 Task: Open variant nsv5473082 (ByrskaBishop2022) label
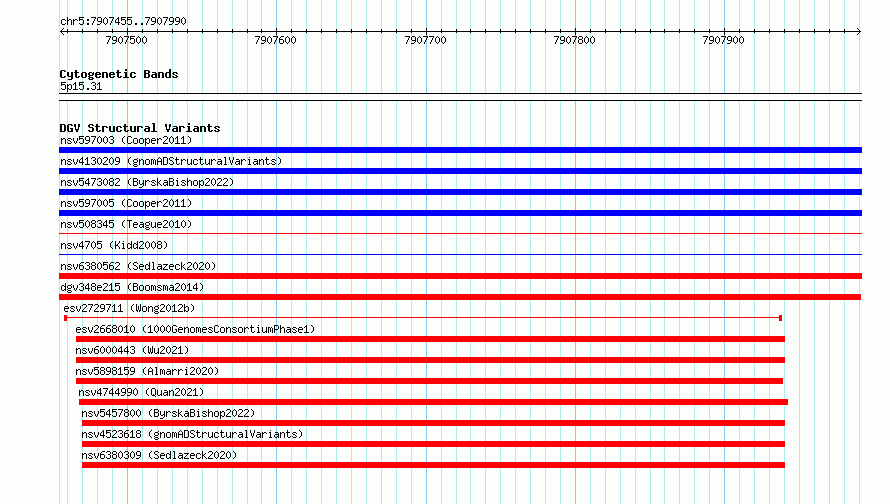tap(147, 182)
